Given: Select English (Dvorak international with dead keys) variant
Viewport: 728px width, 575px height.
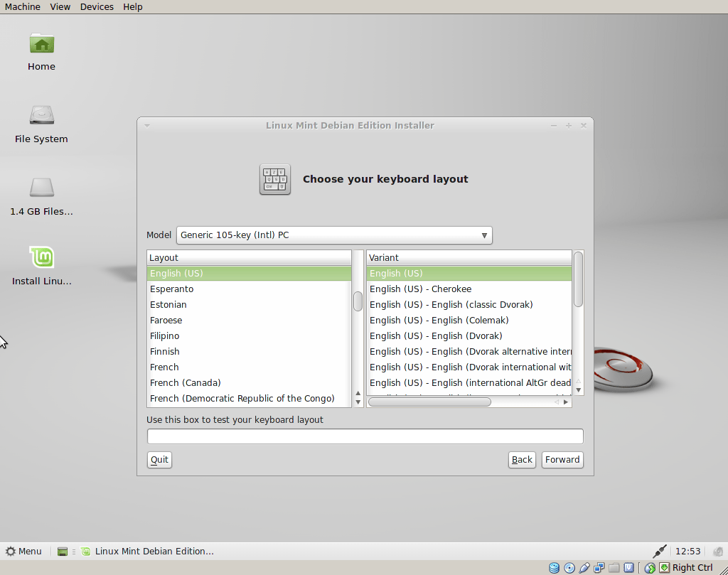Looking at the screenshot, I should 469,367.
